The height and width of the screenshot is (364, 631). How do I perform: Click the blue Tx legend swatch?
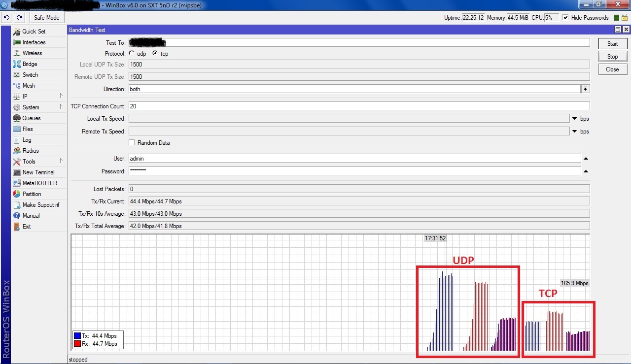77,336
